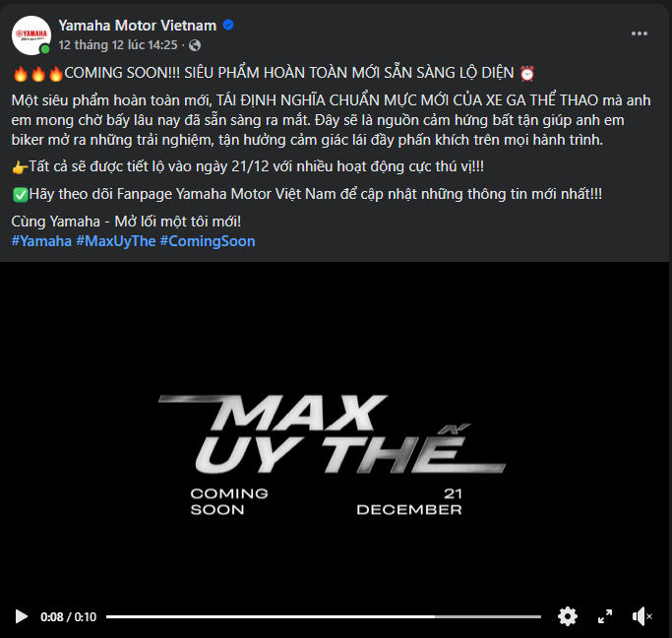Open the #MaxUyThe hashtag
Viewport: 672px width, 638px height.
pos(116,241)
